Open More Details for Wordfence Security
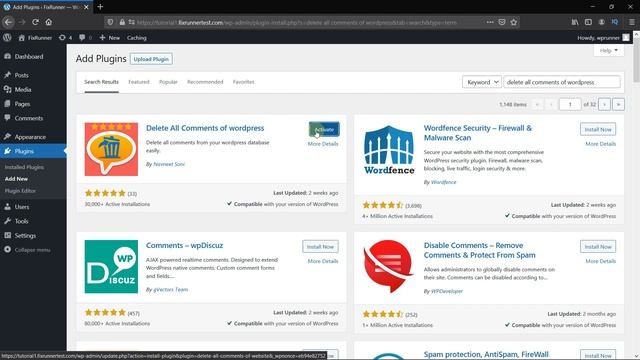This screenshot has height=360, width=640. tap(600, 144)
